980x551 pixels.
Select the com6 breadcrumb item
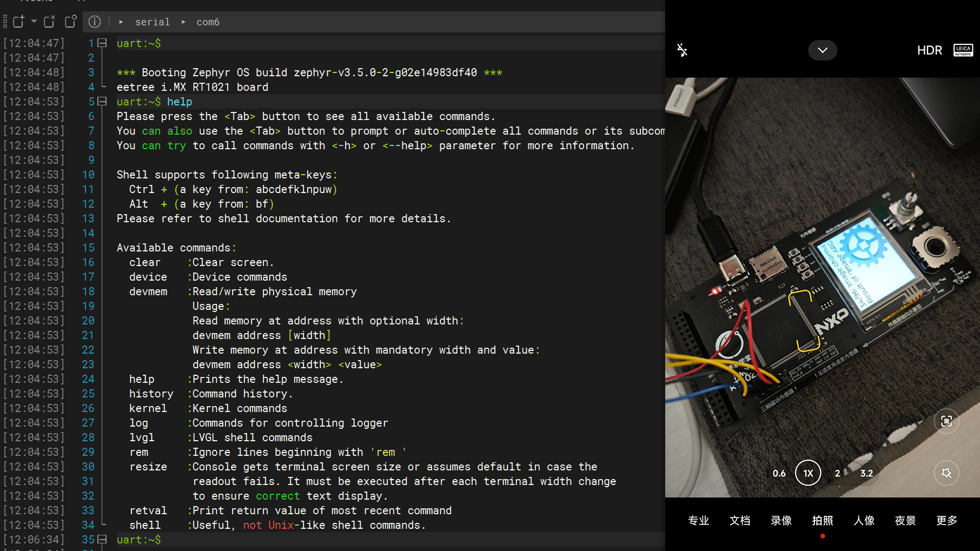tap(208, 22)
